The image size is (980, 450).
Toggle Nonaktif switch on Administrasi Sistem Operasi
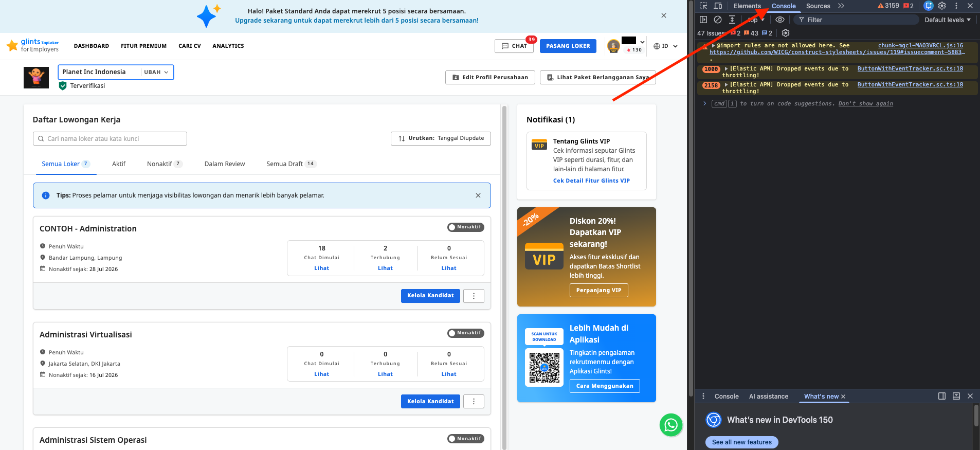click(466, 439)
